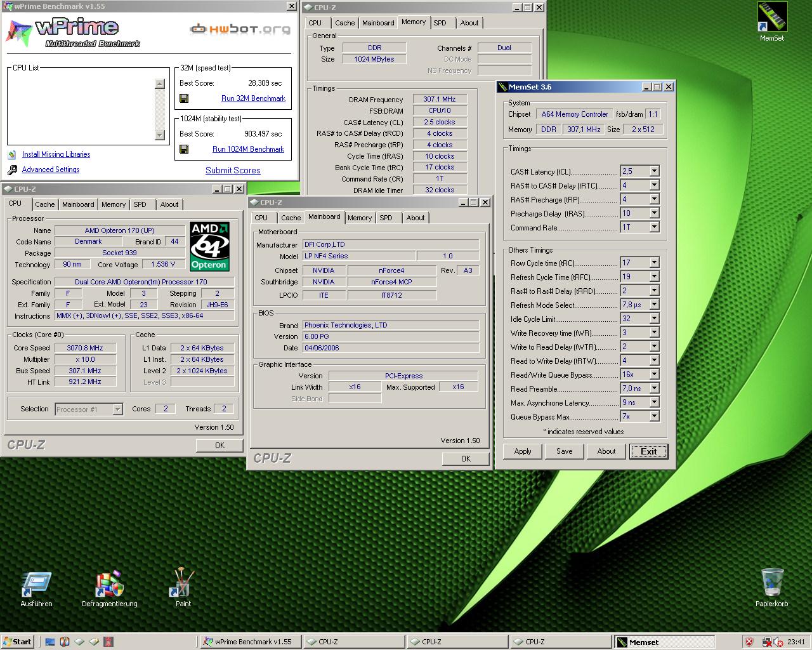Click CPU List scrollbar down arrow
Image resolution: width=812 pixels, height=650 pixels.
[159, 135]
